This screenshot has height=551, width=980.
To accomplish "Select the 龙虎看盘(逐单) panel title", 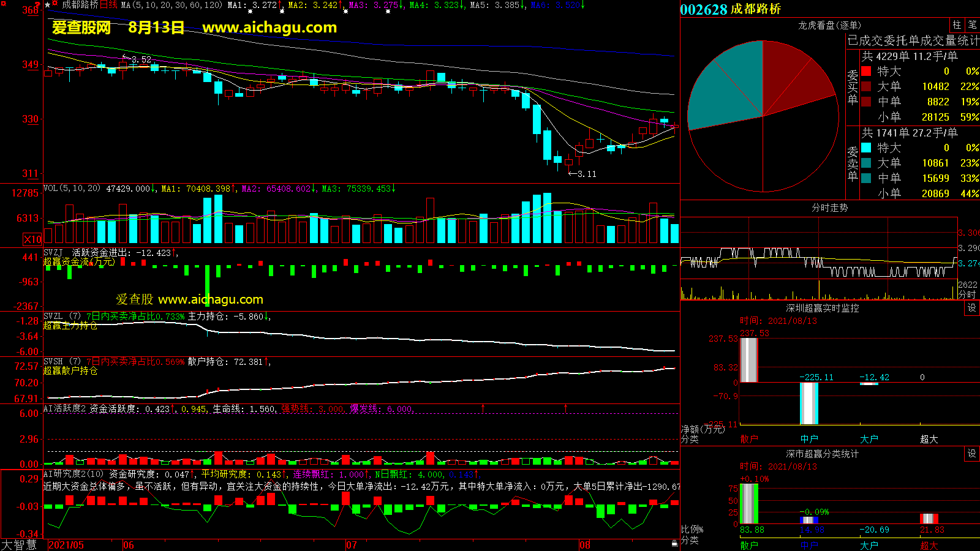I will (829, 25).
